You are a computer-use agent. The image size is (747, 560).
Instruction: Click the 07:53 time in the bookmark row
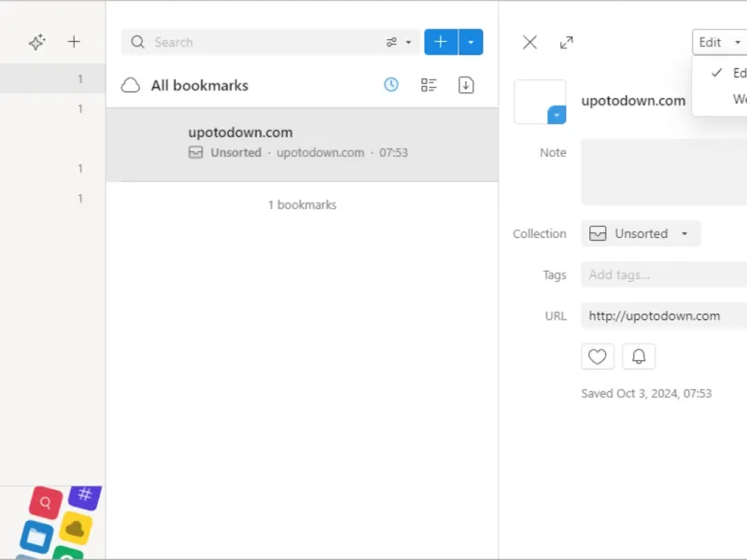393,152
